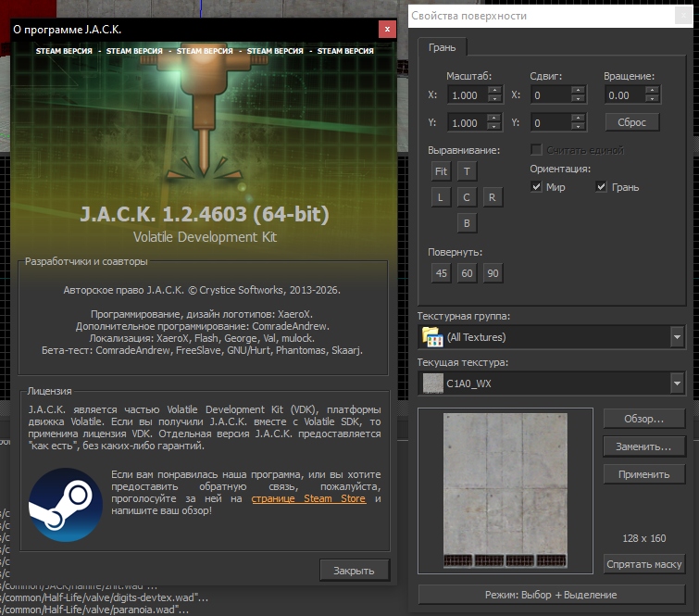
Task: Click the Обзор... button
Action: coord(643,419)
